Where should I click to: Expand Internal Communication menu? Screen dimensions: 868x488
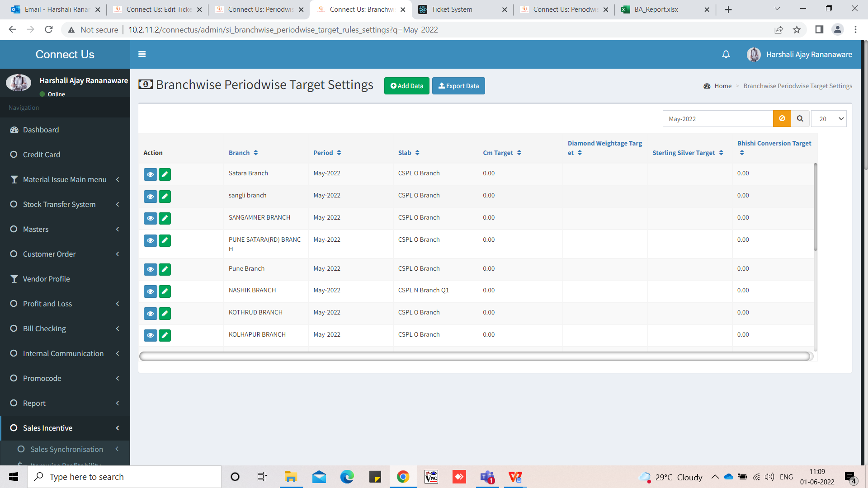(x=65, y=353)
